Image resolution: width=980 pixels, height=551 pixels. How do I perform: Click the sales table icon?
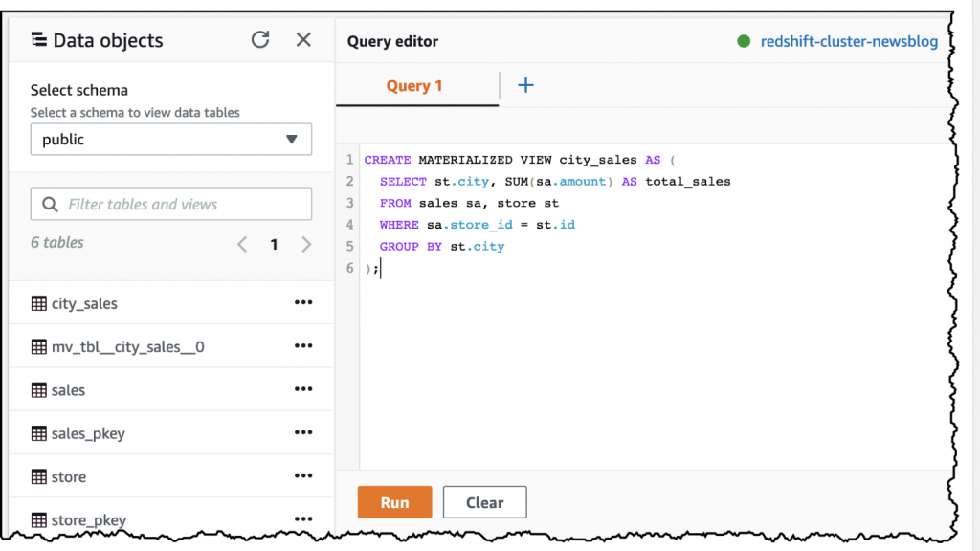(38, 390)
